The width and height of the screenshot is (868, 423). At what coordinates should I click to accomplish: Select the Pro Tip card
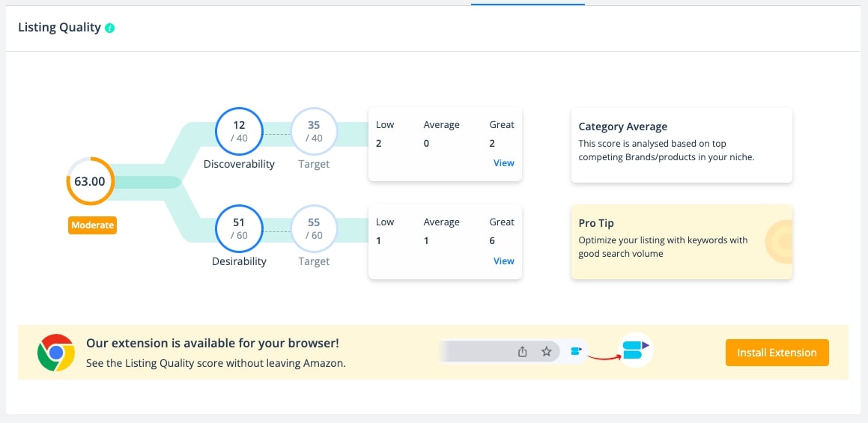tap(682, 242)
